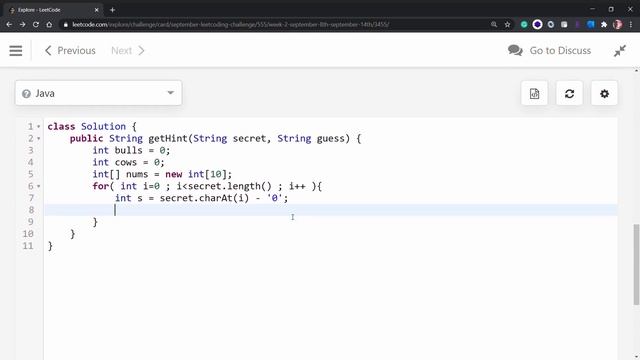The height and width of the screenshot is (360, 640).
Task: Close the Explore - LeetCode tab
Action: tap(97, 10)
